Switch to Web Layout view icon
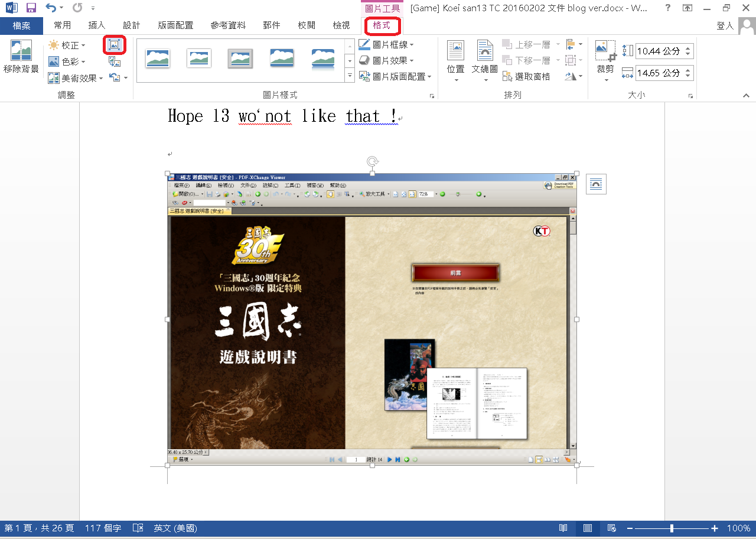The height and width of the screenshot is (539, 756). pyautogui.click(x=612, y=528)
